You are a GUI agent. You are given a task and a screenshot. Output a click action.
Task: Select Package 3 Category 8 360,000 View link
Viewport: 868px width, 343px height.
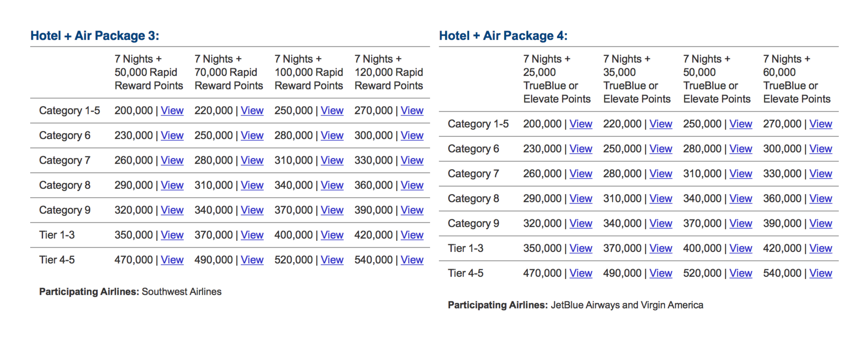(412, 185)
